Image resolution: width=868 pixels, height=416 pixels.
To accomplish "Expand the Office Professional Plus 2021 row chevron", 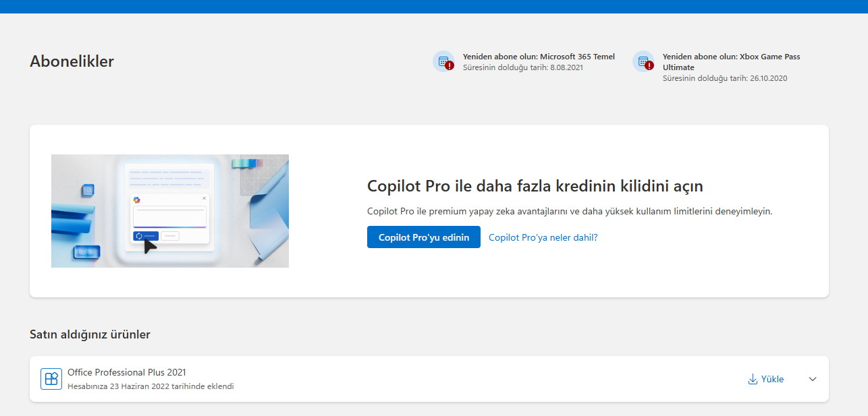I will pos(813,379).
